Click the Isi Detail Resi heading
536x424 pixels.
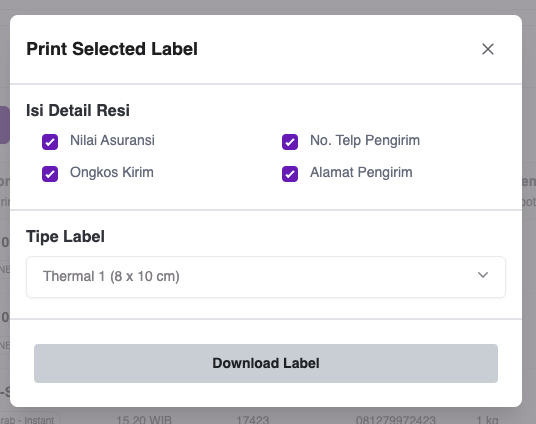(x=78, y=110)
